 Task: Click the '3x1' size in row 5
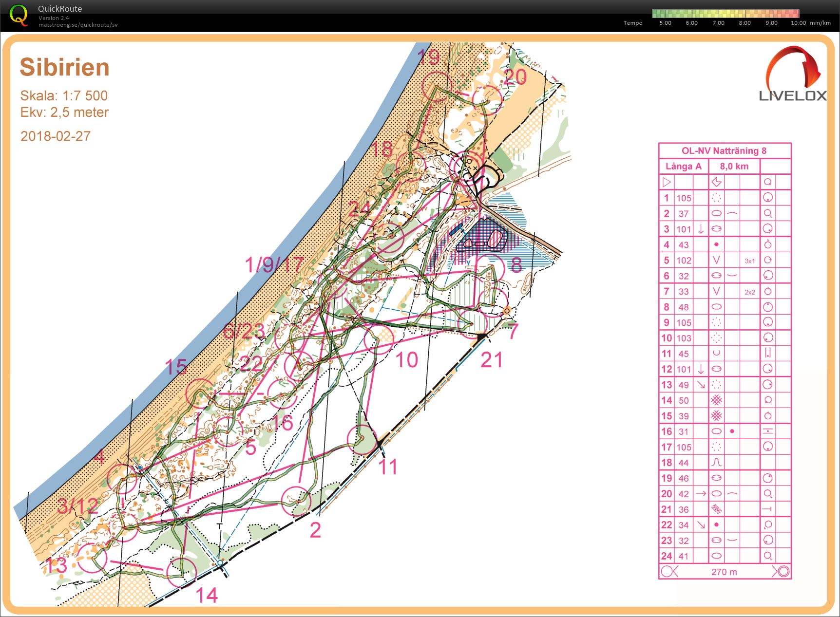click(750, 261)
